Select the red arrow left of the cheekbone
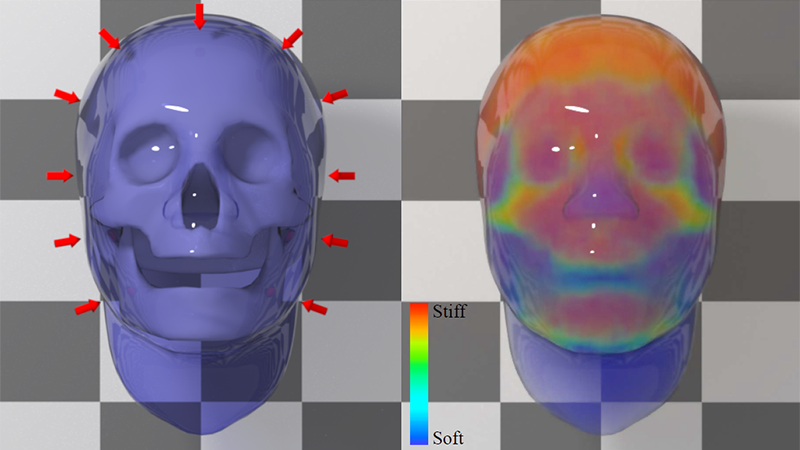The width and height of the screenshot is (800, 450). point(67,241)
